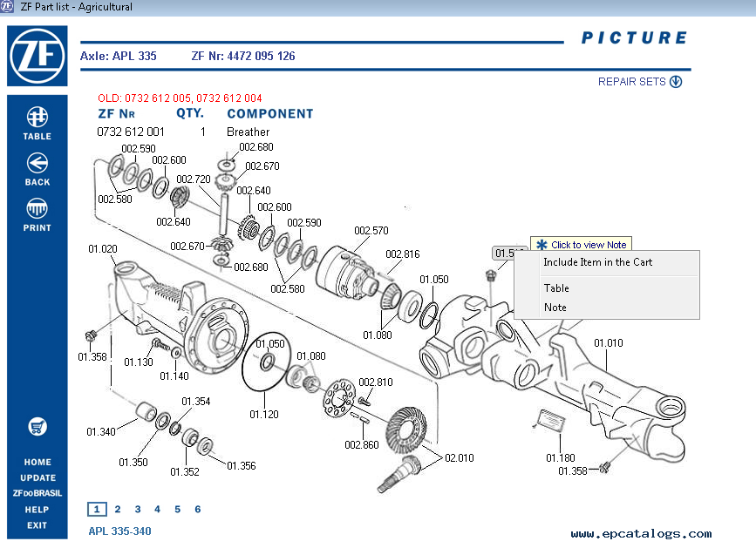The height and width of the screenshot is (548, 756).
Task: Open the shopping cart icon in sidebar
Action: (37, 427)
